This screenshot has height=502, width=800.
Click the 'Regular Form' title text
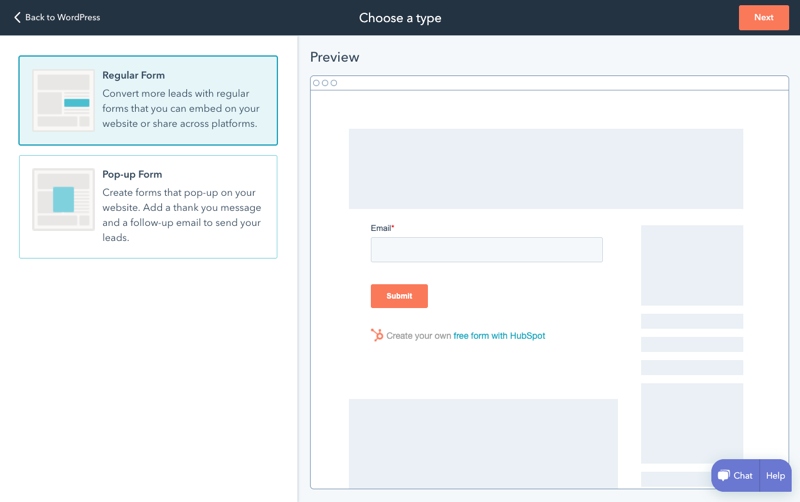134,75
